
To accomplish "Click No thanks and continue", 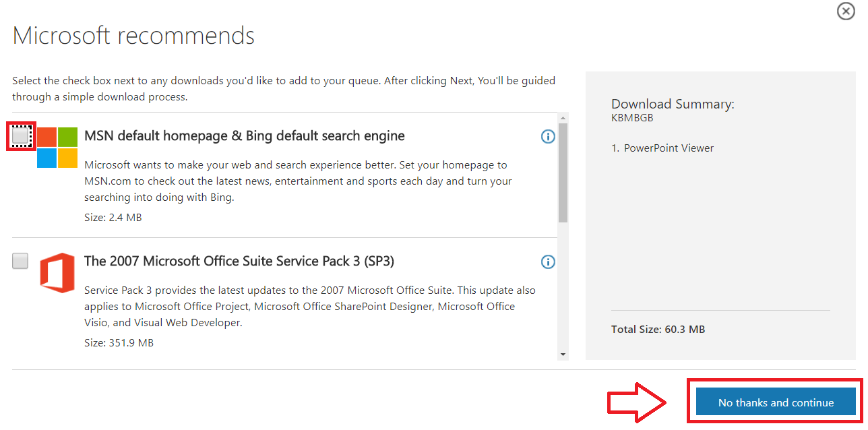I will 774,402.
